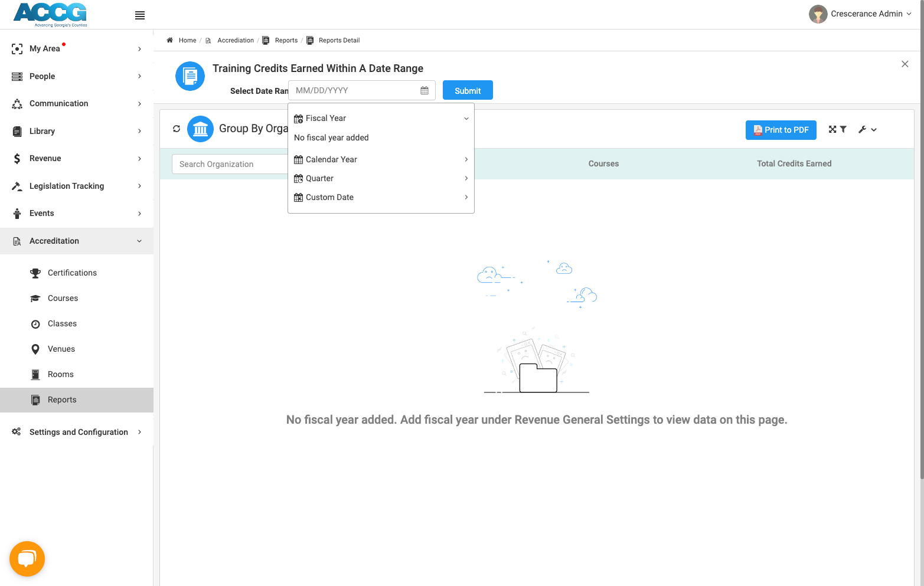Expand the Revenue menu

pos(77,158)
